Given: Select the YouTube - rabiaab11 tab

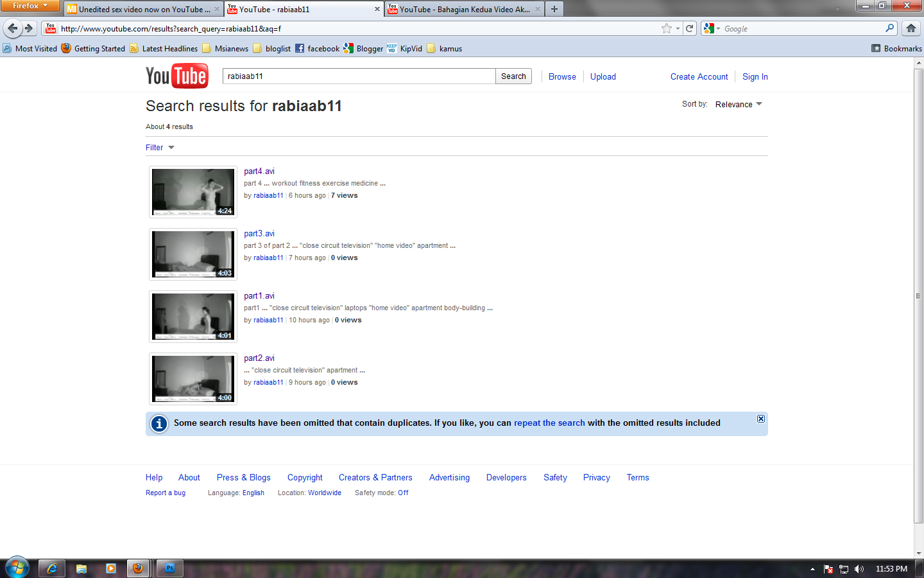Looking at the screenshot, I should pyautogui.click(x=304, y=9).
